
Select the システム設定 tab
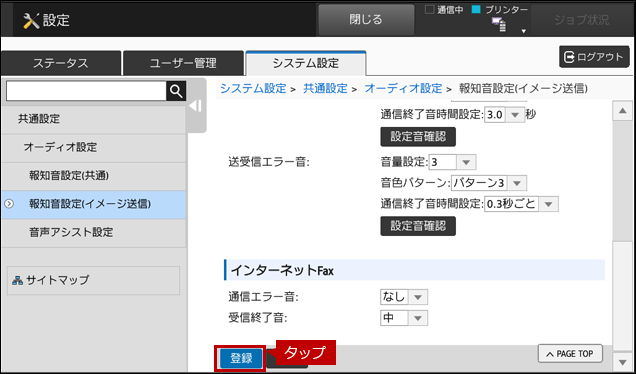click(x=306, y=63)
